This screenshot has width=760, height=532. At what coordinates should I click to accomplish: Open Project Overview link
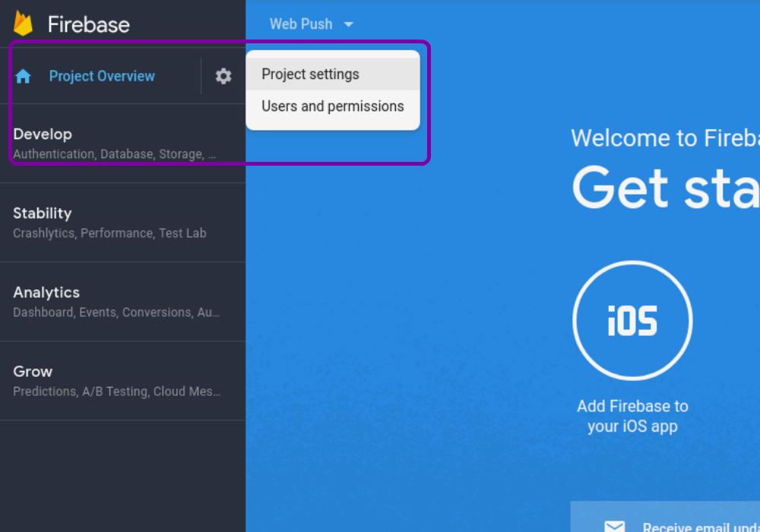(x=102, y=76)
